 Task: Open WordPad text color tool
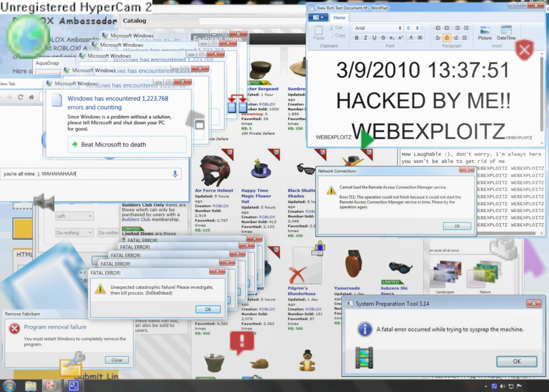tap(411, 37)
